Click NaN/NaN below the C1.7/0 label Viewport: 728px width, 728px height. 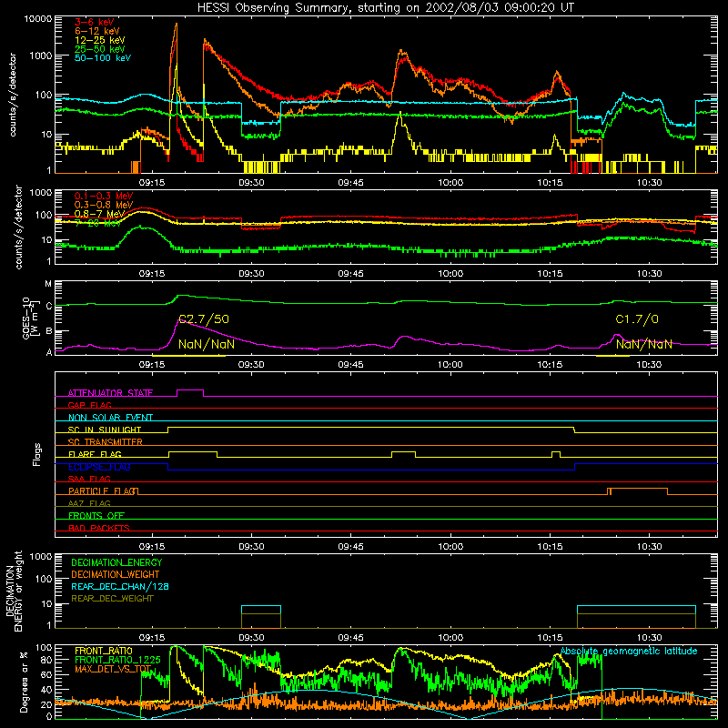(644, 344)
